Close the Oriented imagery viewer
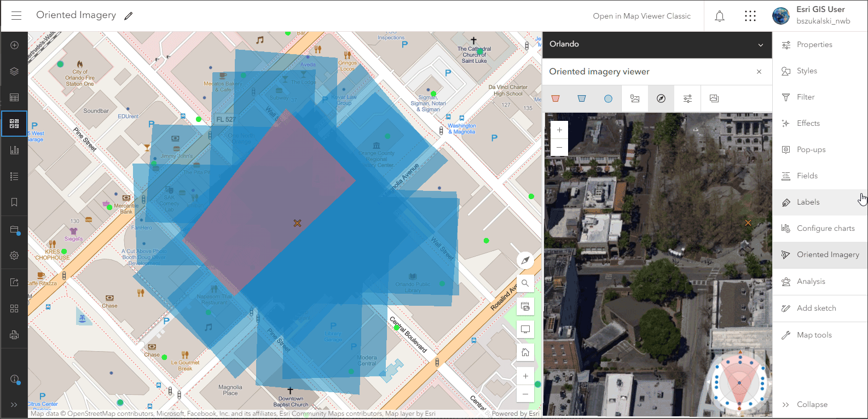This screenshot has height=419, width=868. (759, 72)
